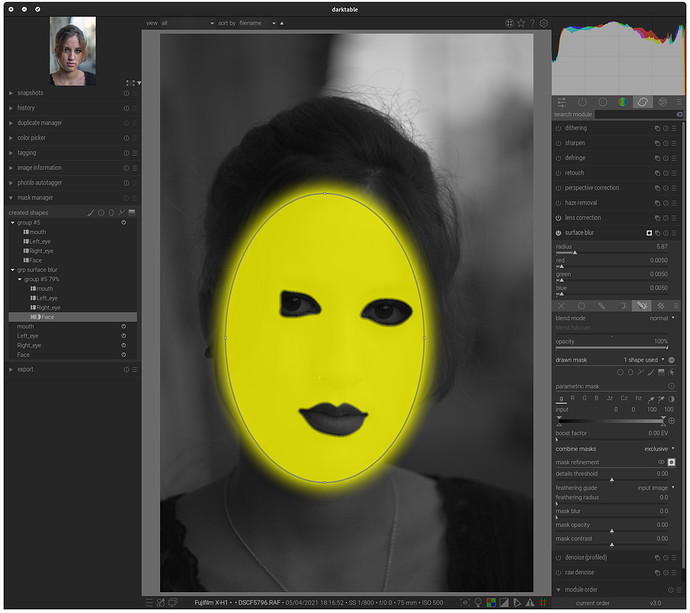Select the drawn and parametric mask blend icon
Image resolution: width=690 pixels, height=613 pixels.
click(x=643, y=305)
